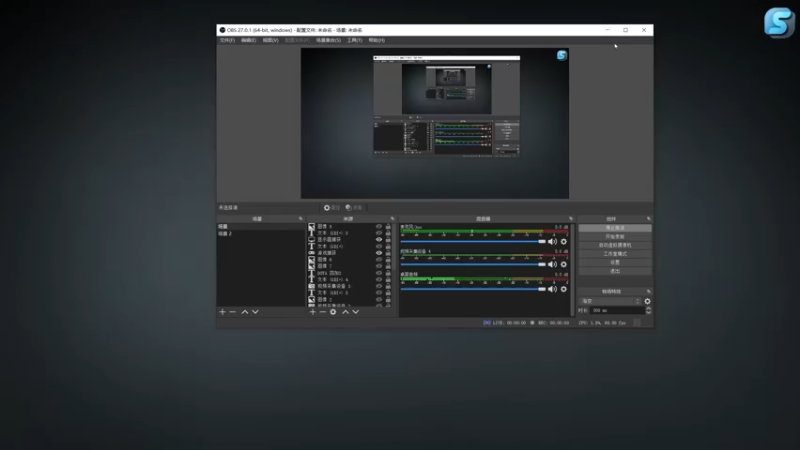The height and width of the screenshot is (450, 800).
Task: Toggle visibility of the 图像 6 source
Action: point(379,259)
